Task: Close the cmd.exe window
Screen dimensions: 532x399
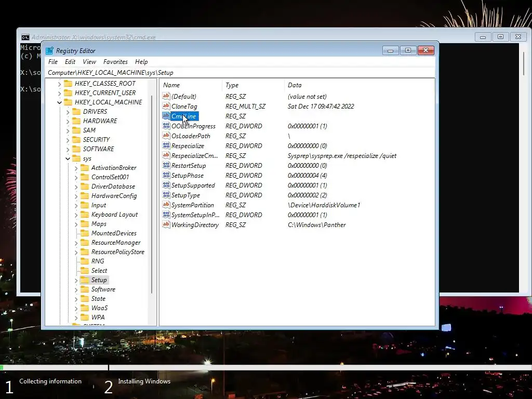Action: coord(518,37)
